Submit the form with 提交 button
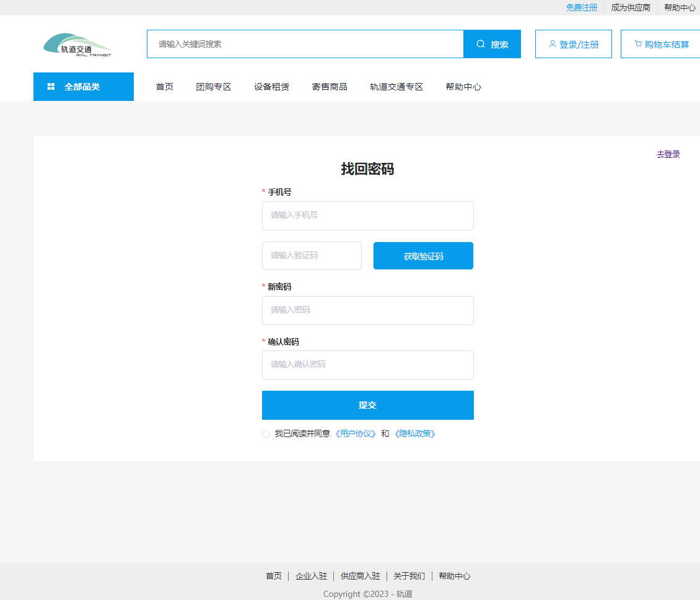 pos(367,405)
